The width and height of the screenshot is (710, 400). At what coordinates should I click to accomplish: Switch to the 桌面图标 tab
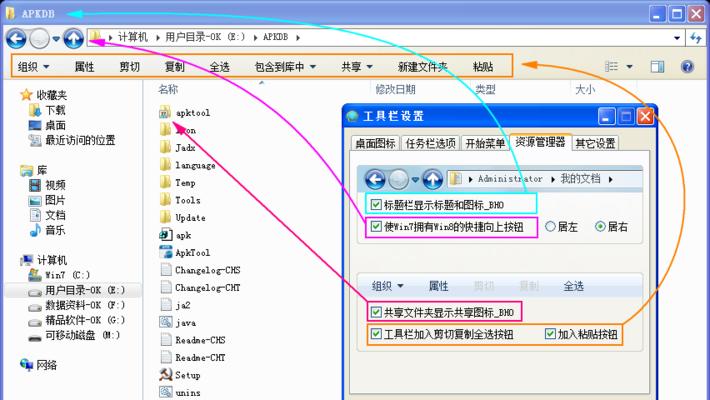tap(375, 143)
